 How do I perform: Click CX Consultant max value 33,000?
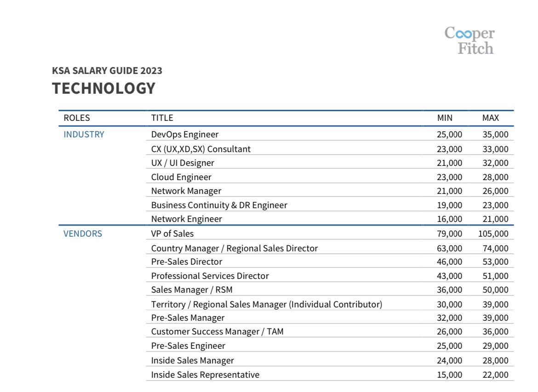coord(495,149)
